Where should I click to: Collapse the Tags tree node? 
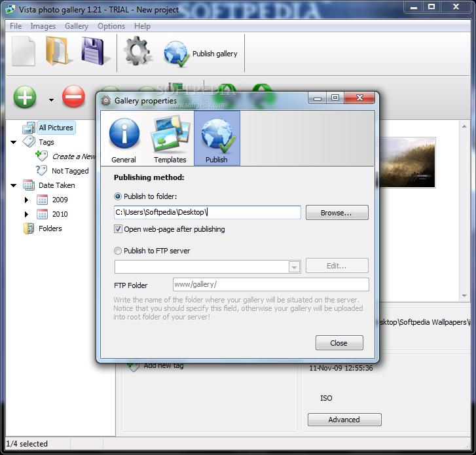[13, 142]
